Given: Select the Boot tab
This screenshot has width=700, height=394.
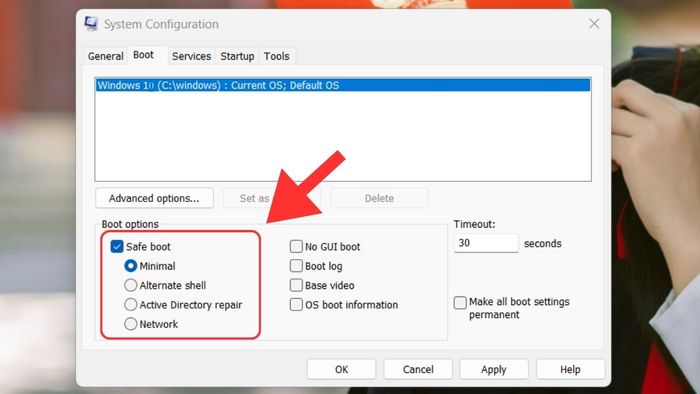Looking at the screenshot, I should tap(143, 55).
